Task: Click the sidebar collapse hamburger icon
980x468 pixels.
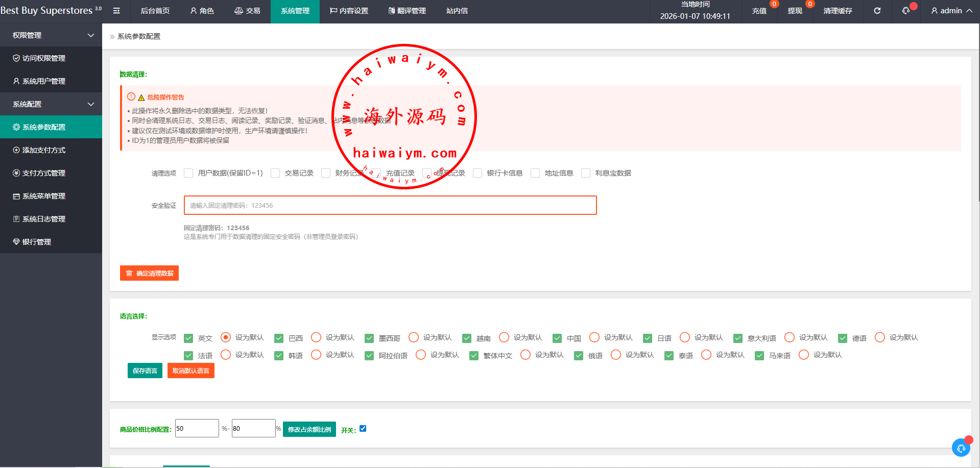Action: tap(116, 11)
